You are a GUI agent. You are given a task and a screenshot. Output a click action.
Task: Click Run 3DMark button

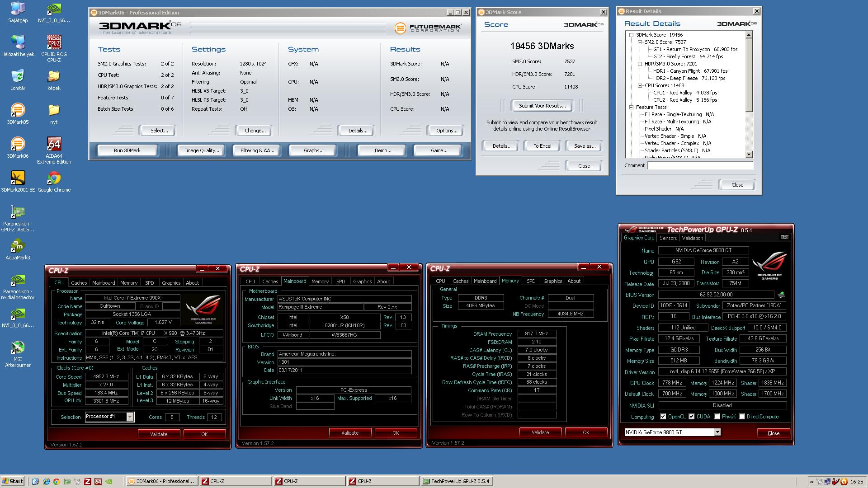127,150
